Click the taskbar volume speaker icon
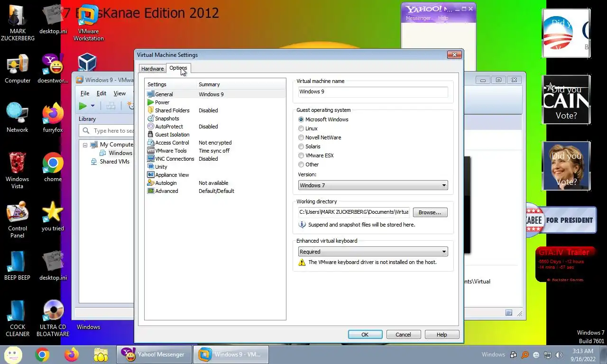 click(559, 355)
